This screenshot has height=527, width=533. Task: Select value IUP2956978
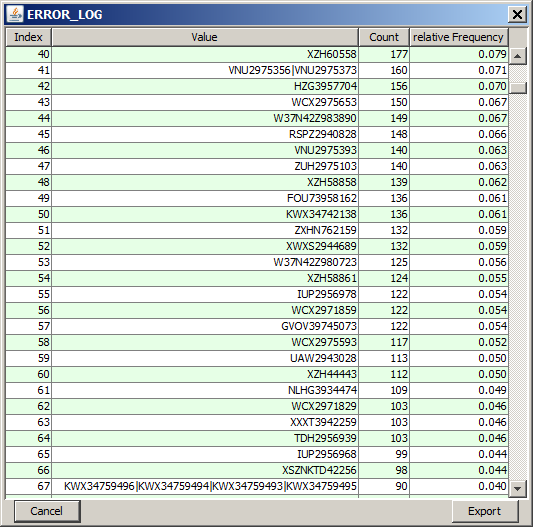pyautogui.click(x=205, y=294)
